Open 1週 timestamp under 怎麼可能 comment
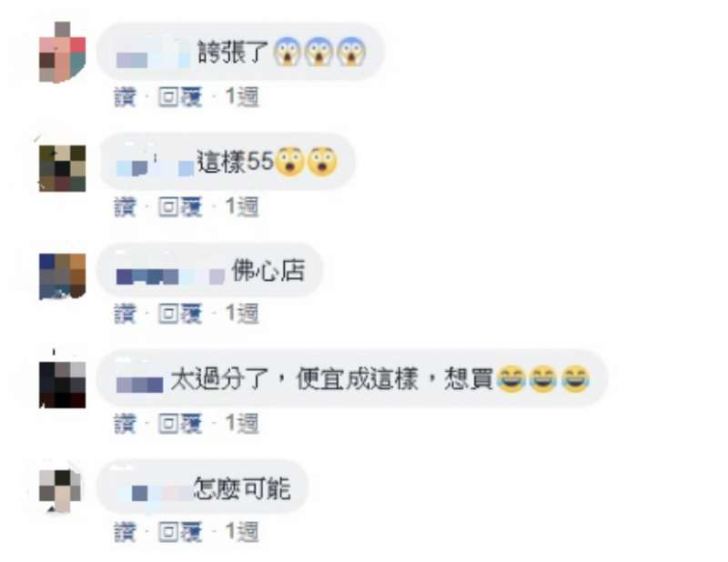Image resolution: width=728 pixels, height=562 pixels. coord(242,532)
